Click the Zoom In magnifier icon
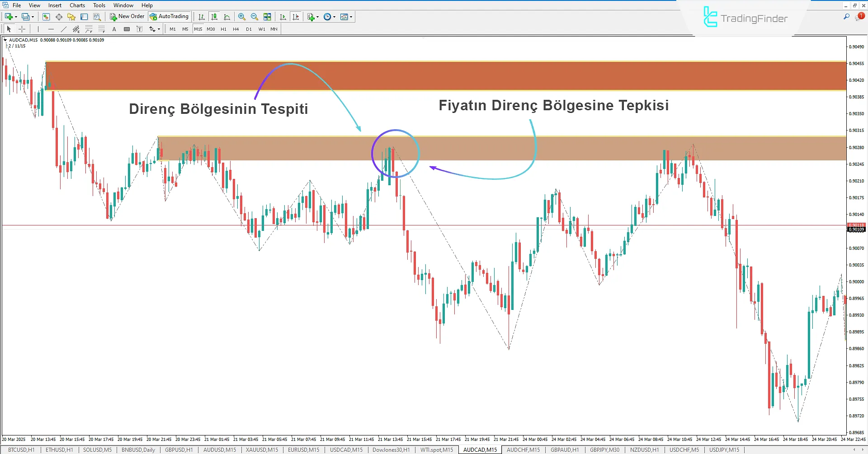Viewport: 868px width, 454px height. click(242, 17)
